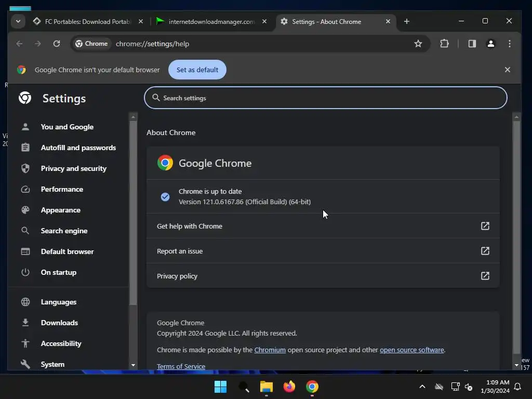Open Get help with Chrome
This screenshot has width=532, height=399.
click(x=323, y=226)
